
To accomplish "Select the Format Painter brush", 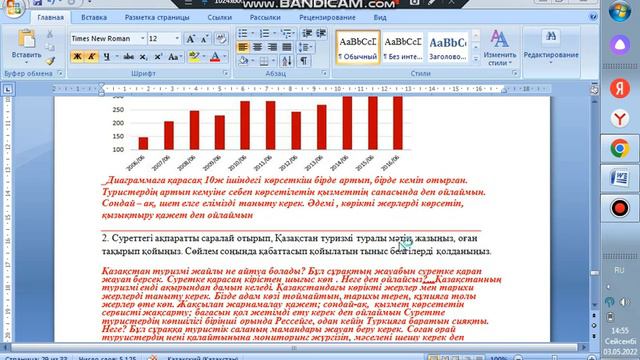I will click(50, 61).
